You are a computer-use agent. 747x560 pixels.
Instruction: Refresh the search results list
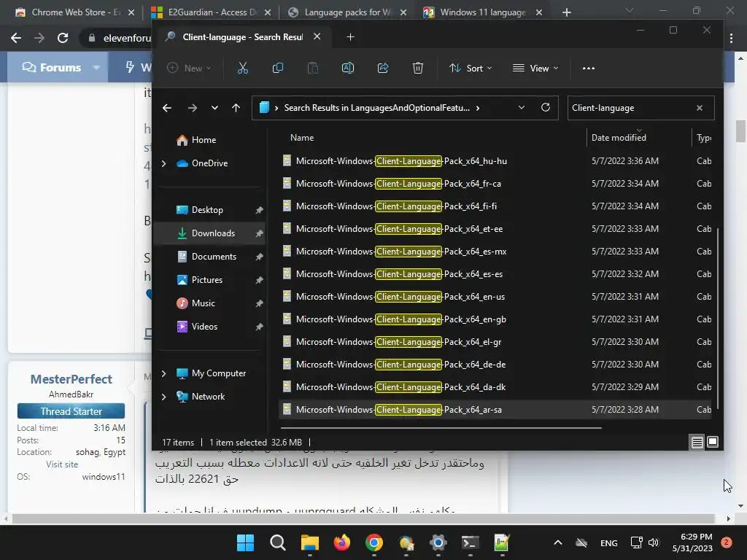click(546, 108)
